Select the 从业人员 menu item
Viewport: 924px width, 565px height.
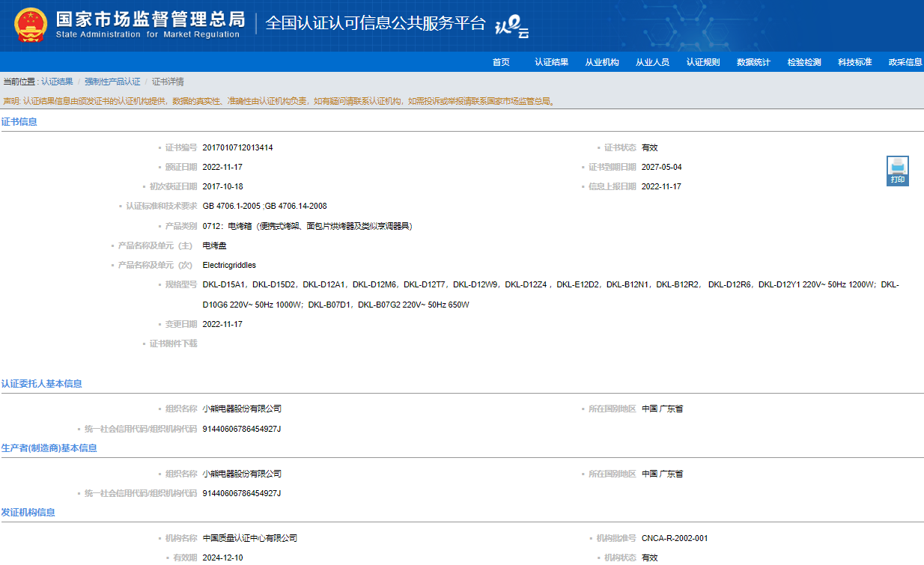coord(652,62)
